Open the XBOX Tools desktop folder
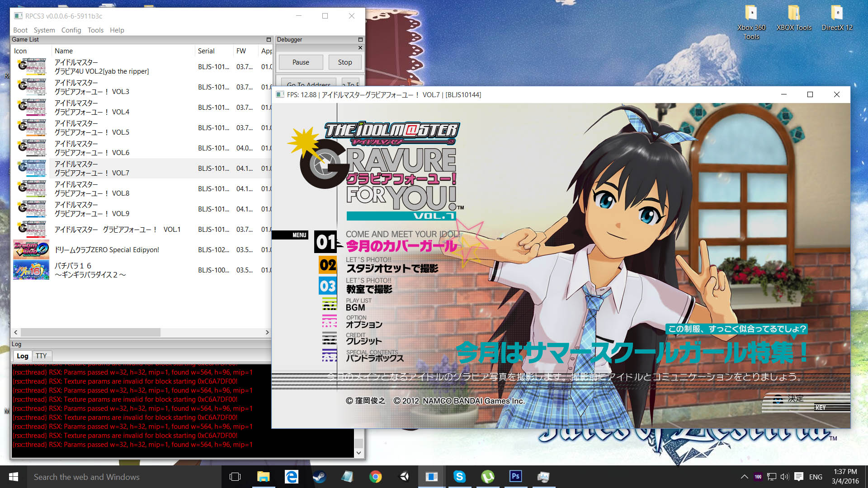 point(794,18)
